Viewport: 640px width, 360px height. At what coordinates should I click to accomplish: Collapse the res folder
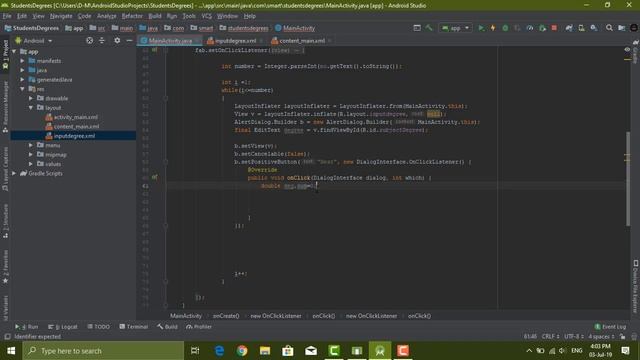(22, 89)
